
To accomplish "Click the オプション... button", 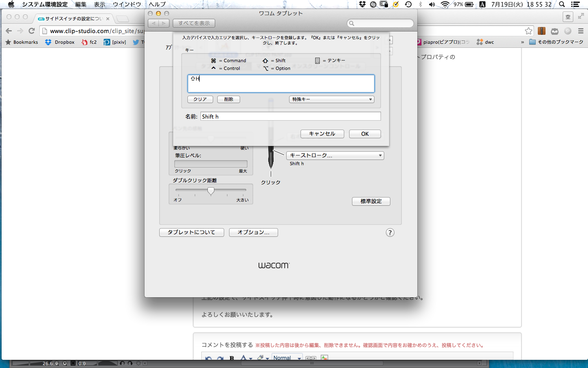I will pos(253,232).
